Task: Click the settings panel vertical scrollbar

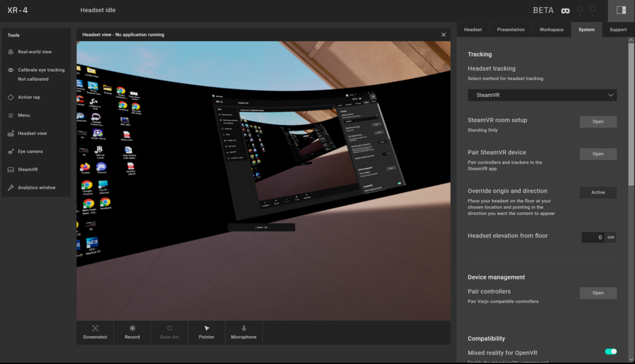Action: coord(631,114)
